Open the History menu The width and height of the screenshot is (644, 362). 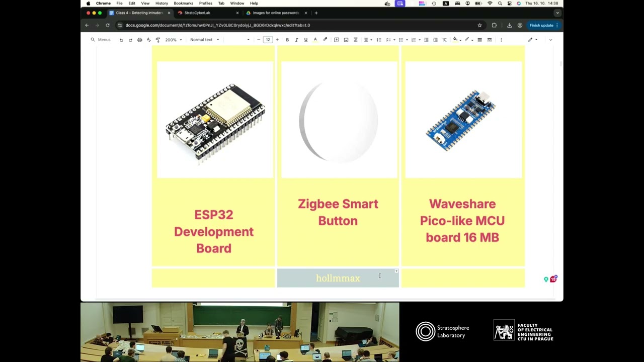point(162,4)
